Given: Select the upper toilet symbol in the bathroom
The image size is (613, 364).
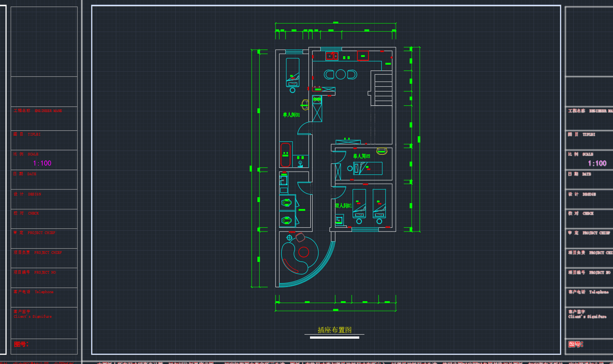Looking at the screenshot, I should (x=286, y=203).
